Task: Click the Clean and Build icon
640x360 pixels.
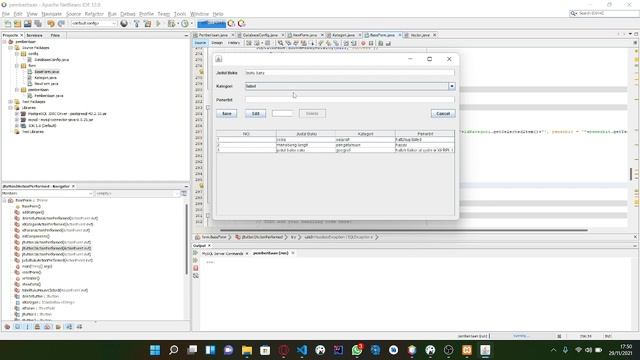Action: [147, 24]
